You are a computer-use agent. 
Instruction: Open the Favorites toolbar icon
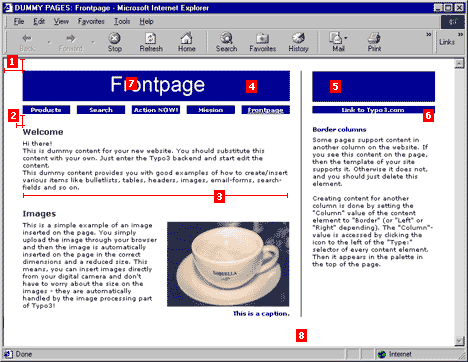(x=262, y=42)
